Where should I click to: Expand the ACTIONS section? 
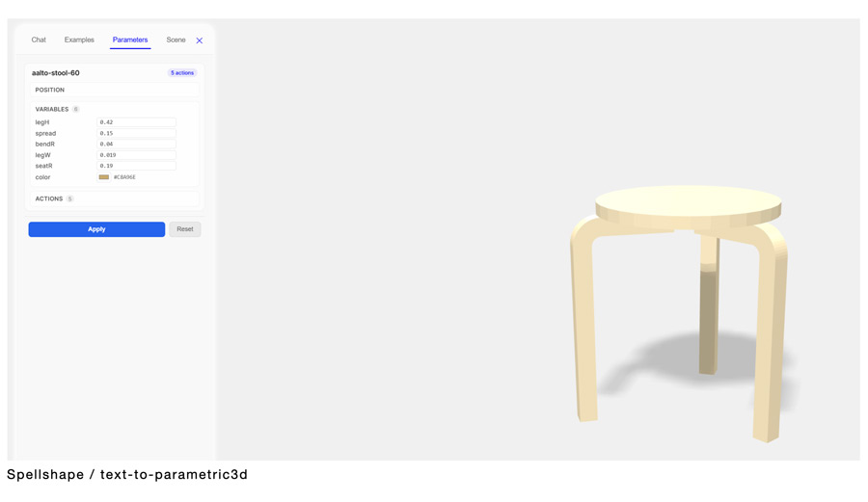114,198
